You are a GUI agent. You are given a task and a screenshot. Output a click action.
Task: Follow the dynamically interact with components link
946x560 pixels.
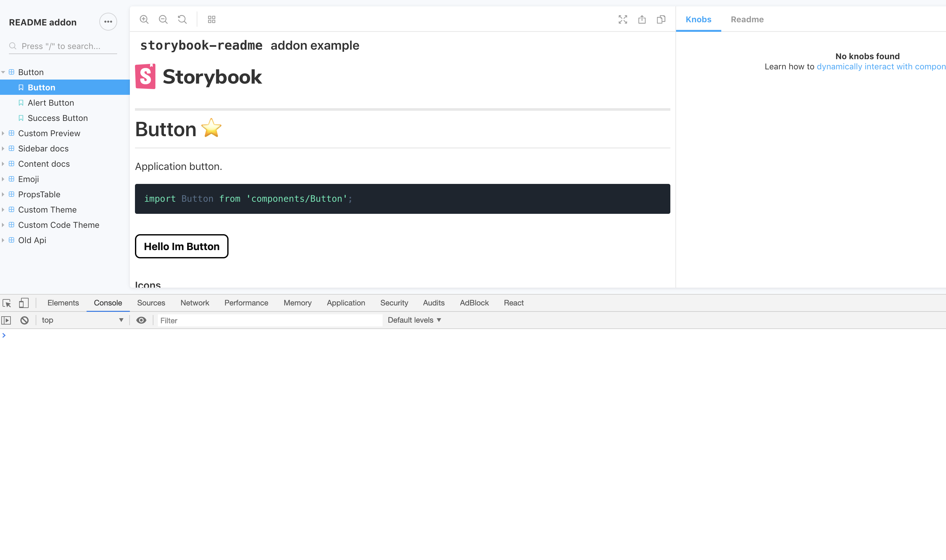pos(881,67)
